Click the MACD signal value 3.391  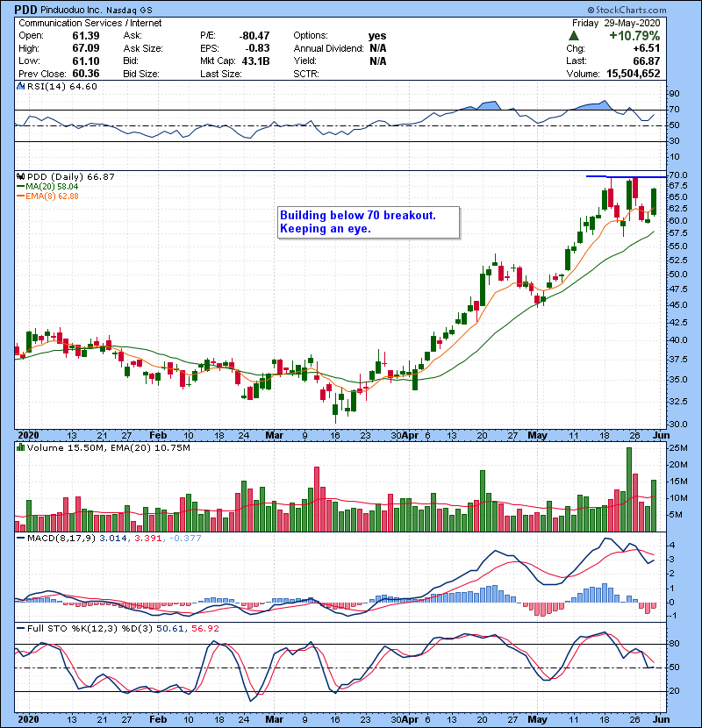coord(147,539)
